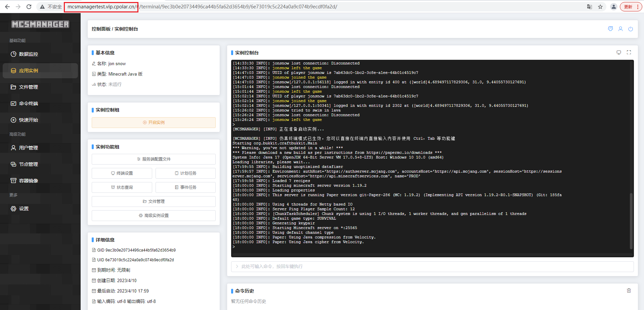644x310 pixels.
Task: Open the header user account icon
Action: point(620,29)
